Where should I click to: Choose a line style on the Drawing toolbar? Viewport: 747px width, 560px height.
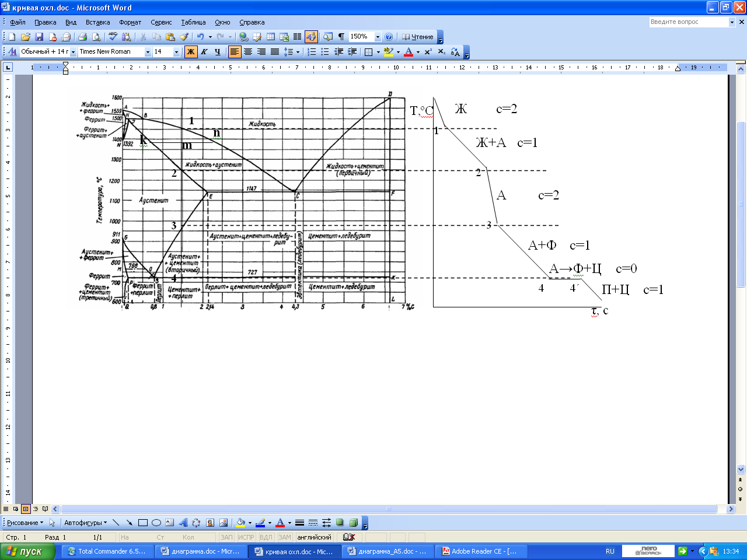tap(299, 523)
